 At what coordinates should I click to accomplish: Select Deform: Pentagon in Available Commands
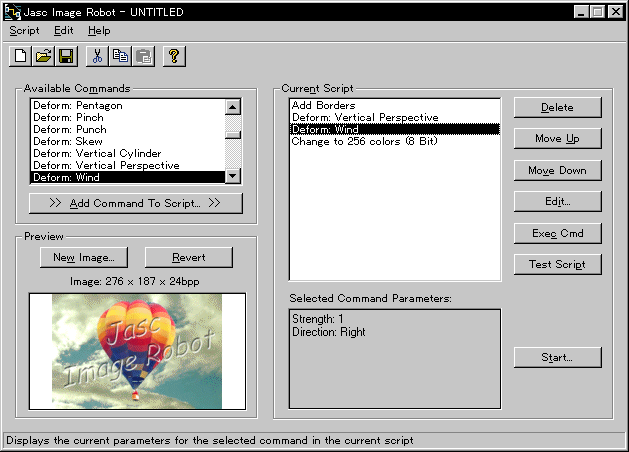(x=128, y=105)
